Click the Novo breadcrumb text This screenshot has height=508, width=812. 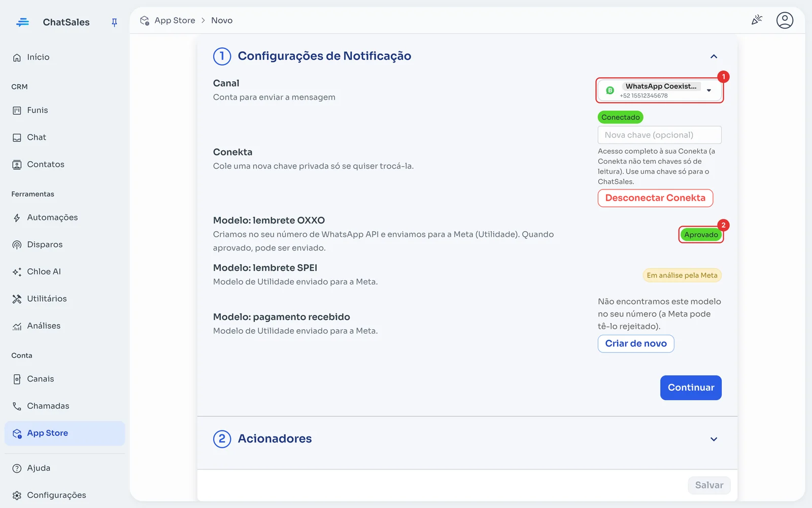222,20
